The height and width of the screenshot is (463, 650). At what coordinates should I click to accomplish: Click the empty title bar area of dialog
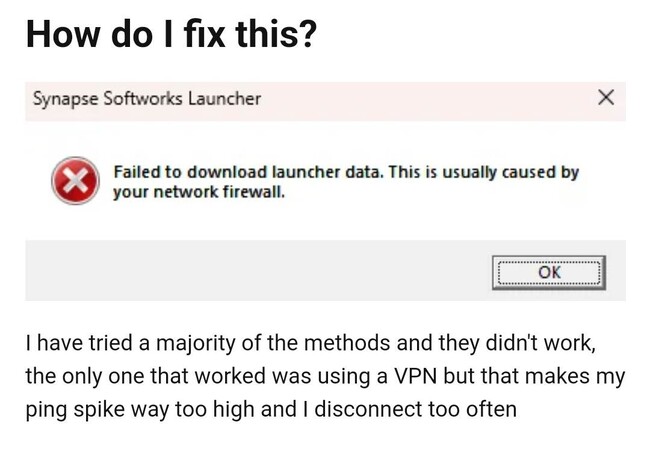[427, 100]
